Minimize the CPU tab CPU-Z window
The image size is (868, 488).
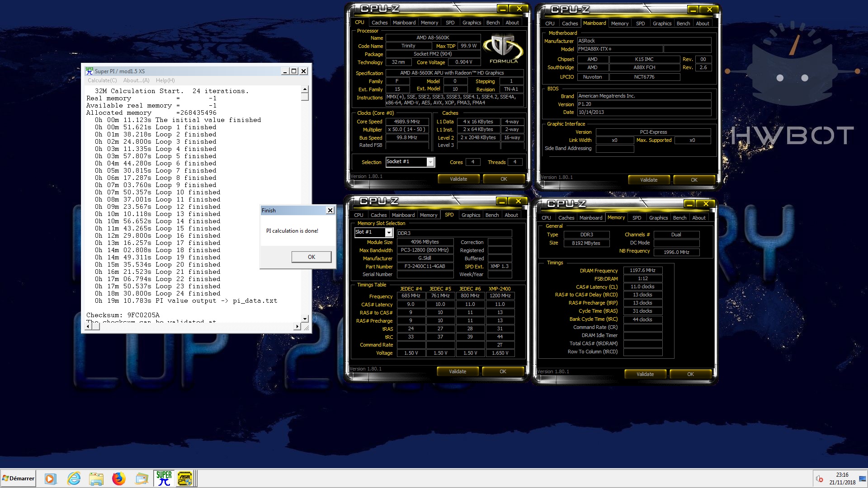point(503,9)
